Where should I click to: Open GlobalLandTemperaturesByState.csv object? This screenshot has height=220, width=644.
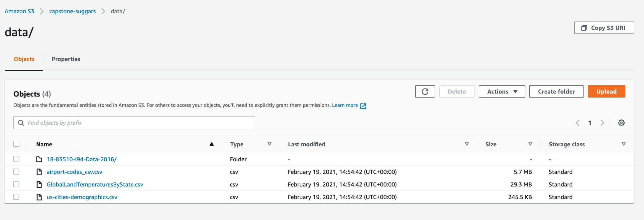pos(95,184)
